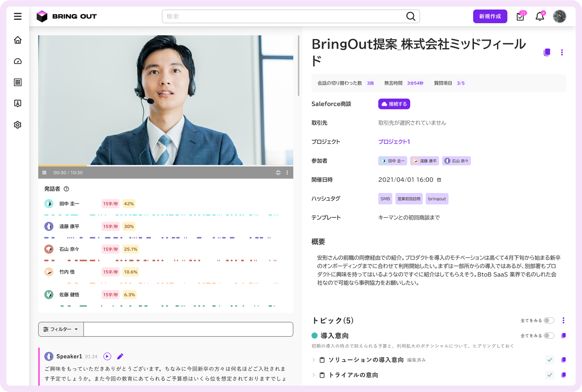Open the task checklist icon with badge
This screenshot has width=582, height=392.
click(520, 17)
